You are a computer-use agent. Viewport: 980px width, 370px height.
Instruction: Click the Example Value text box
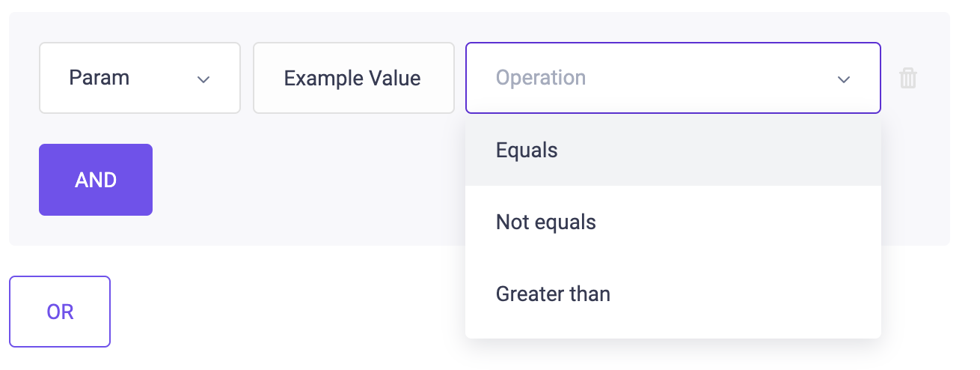[354, 78]
